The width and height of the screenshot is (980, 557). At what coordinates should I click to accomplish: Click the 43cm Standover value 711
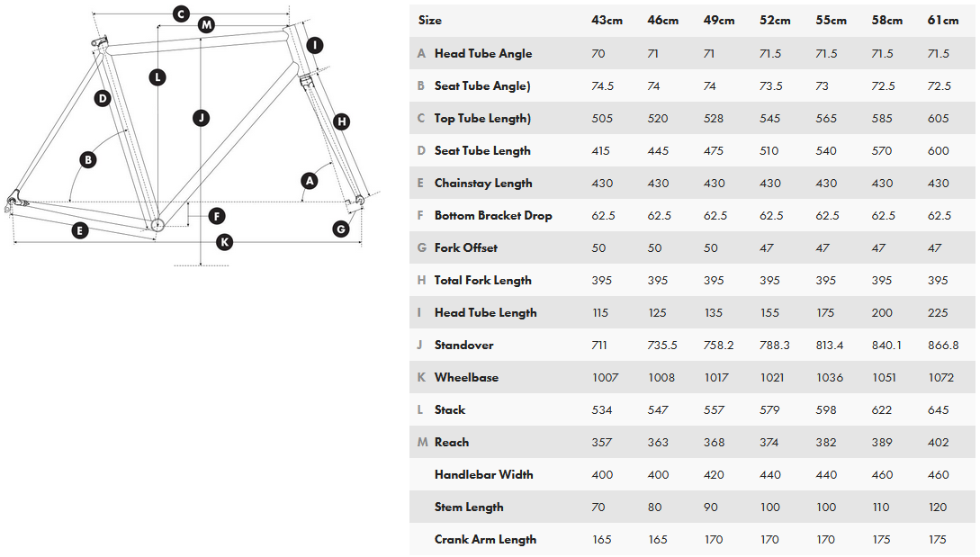tap(599, 345)
